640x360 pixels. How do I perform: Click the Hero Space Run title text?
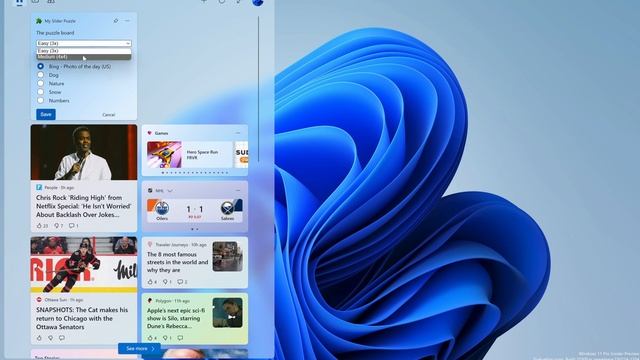point(202,155)
